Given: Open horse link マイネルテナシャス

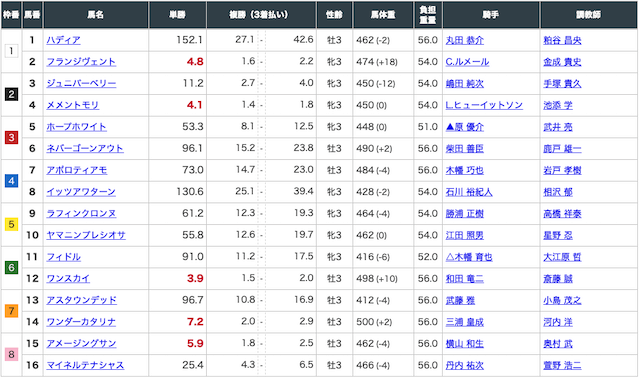Looking at the screenshot, I should tap(85, 365).
